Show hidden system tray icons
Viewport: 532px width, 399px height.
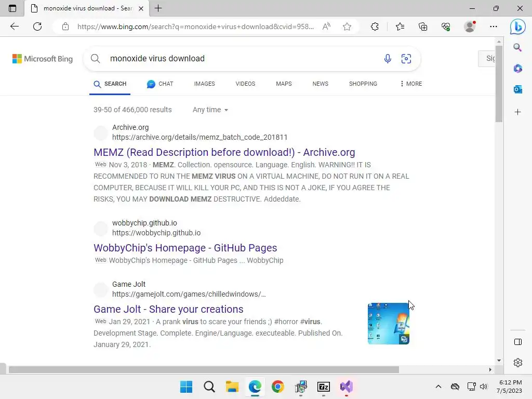tap(438, 387)
